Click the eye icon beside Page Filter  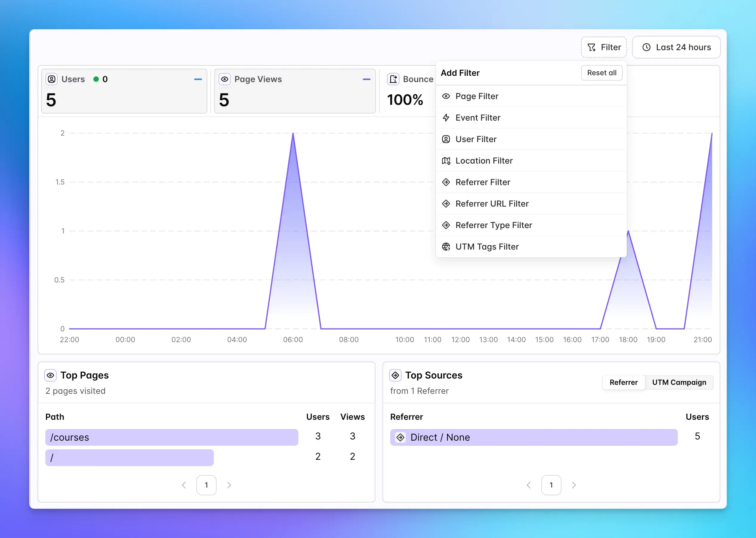(446, 96)
